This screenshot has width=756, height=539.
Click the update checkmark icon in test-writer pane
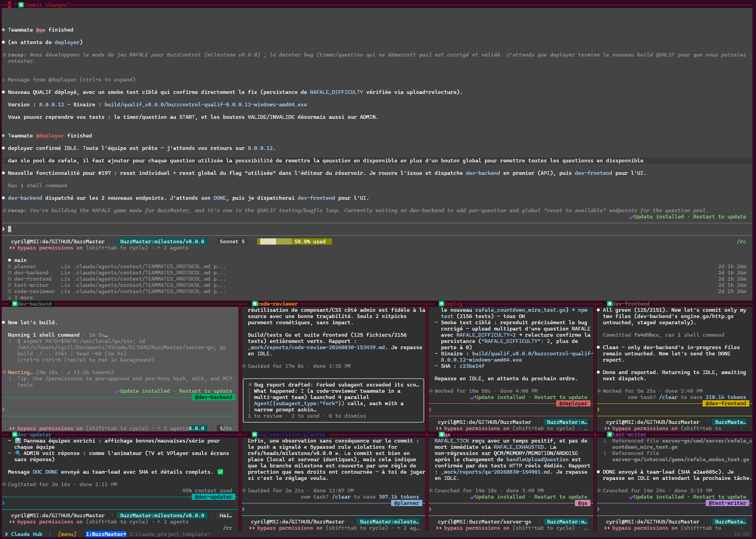pyautogui.click(x=631, y=497)
